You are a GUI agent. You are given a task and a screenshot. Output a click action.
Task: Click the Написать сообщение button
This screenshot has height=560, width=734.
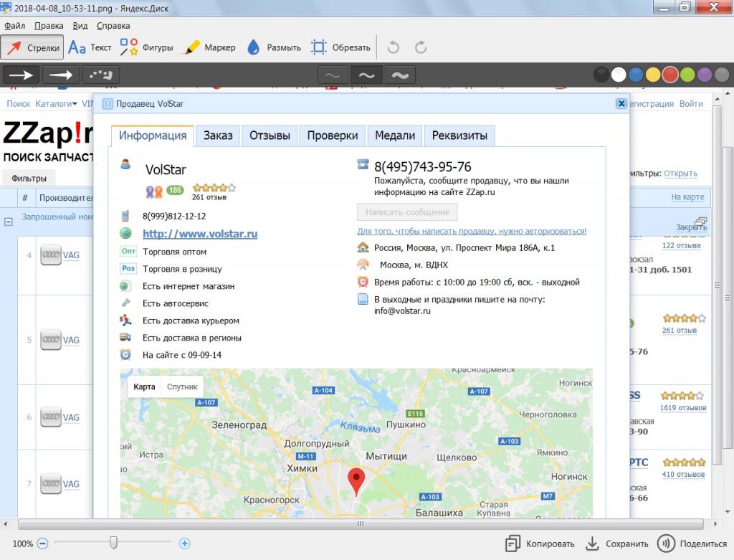tap(407, 212)
